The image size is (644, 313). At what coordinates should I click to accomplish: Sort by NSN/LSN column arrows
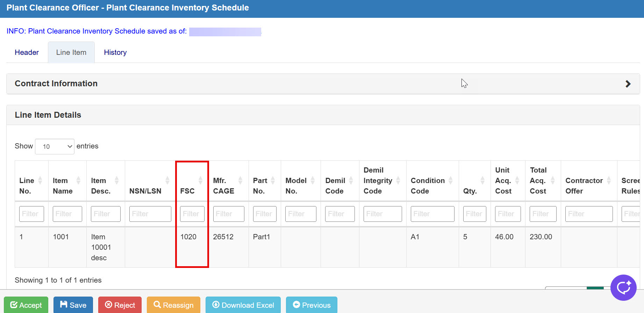[x=167, y=180]
